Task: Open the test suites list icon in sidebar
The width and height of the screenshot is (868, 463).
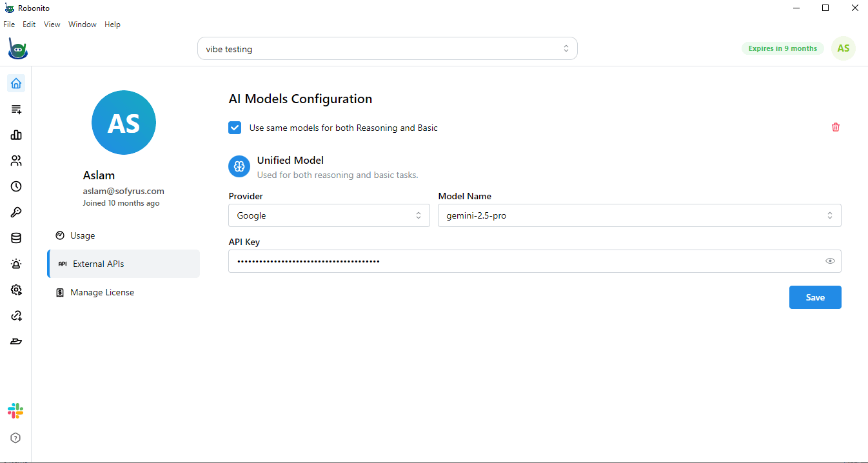Action: pyautogui.click(x=15, y=109)
